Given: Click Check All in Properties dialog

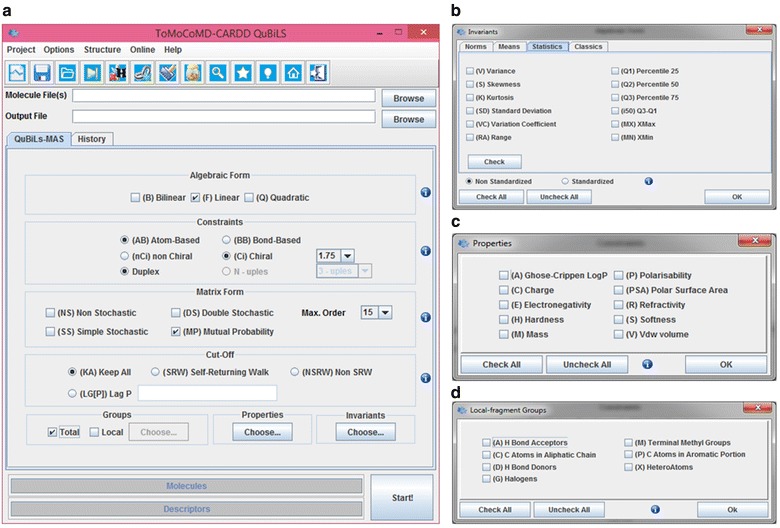Looking at the screenshot, I should [501, 364].
